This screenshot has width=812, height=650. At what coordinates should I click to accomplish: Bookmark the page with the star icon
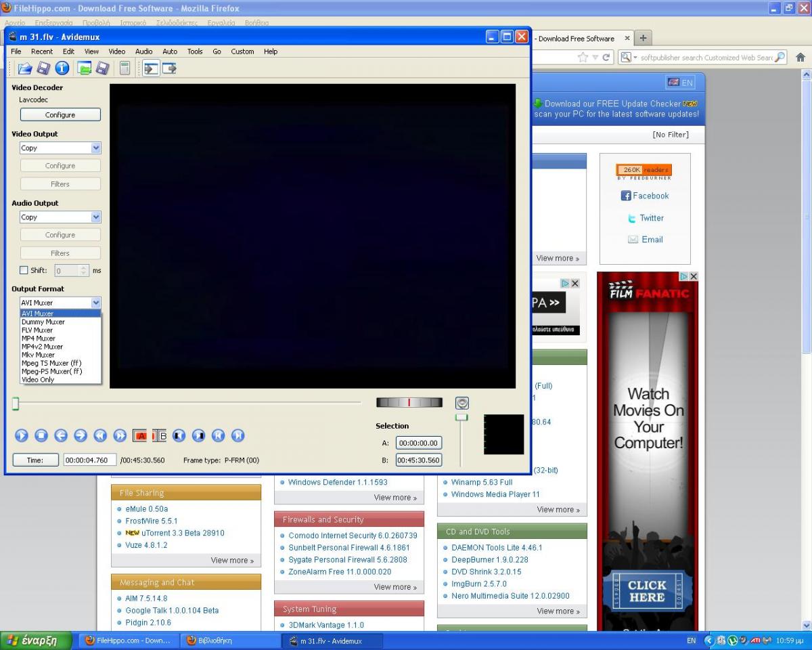tap(583, 58)
